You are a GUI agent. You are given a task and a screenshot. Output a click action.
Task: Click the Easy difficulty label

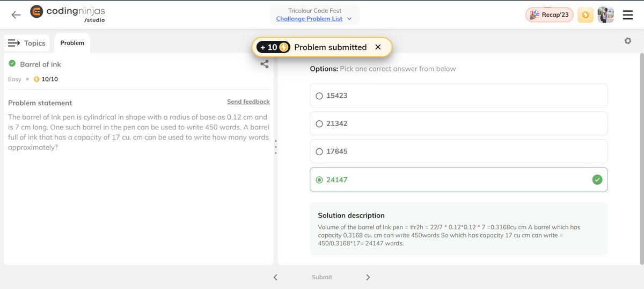pos(14,80)
